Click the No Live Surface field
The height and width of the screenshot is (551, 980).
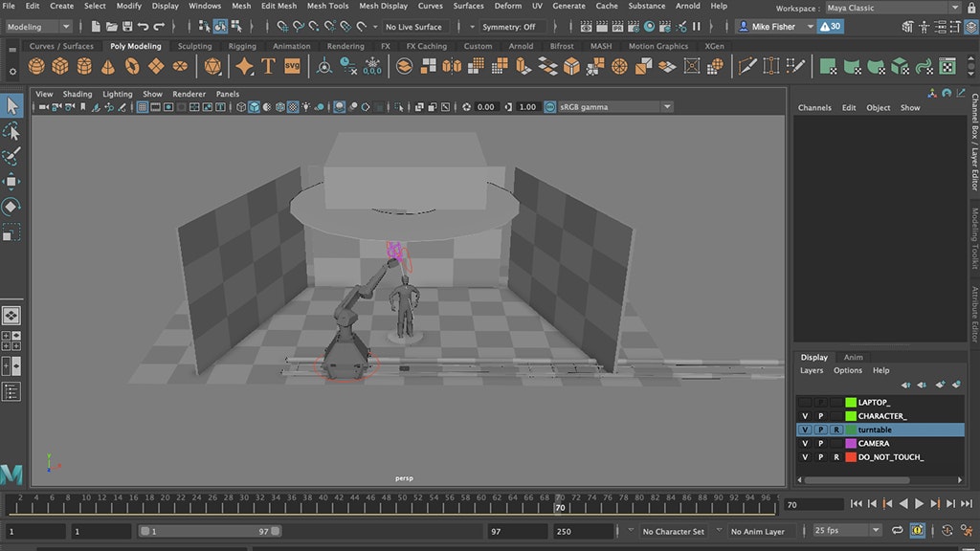[414, 27]
